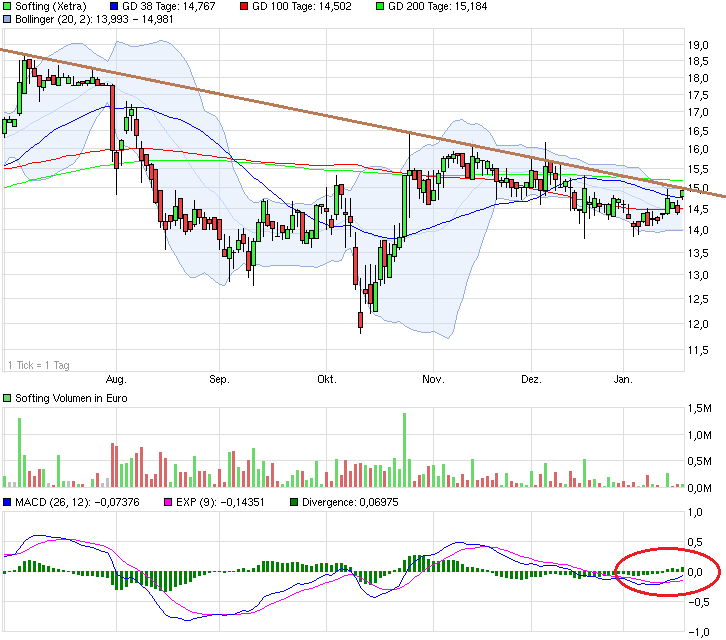Click the 'Jan.' month axis label
Image resolution: width=726 pixels, height=640 pixels.
pos(623,380)
